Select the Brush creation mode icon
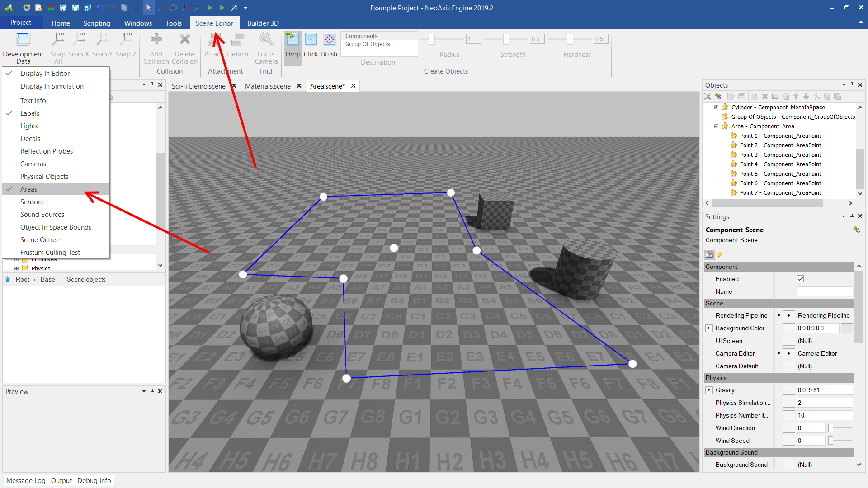Image resolution: width=868 pixels, height=488 pixels. tap(329, 40)
